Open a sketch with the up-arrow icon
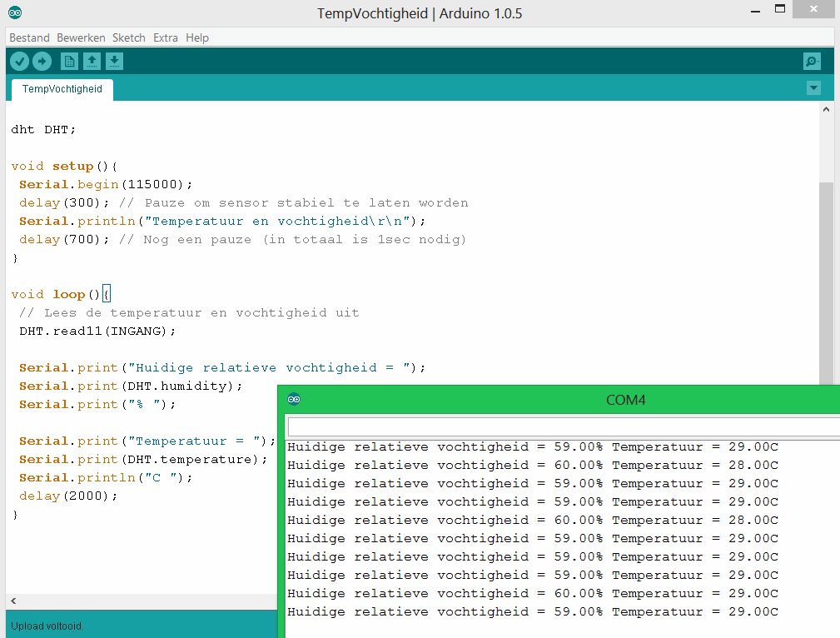 point(92,62)
